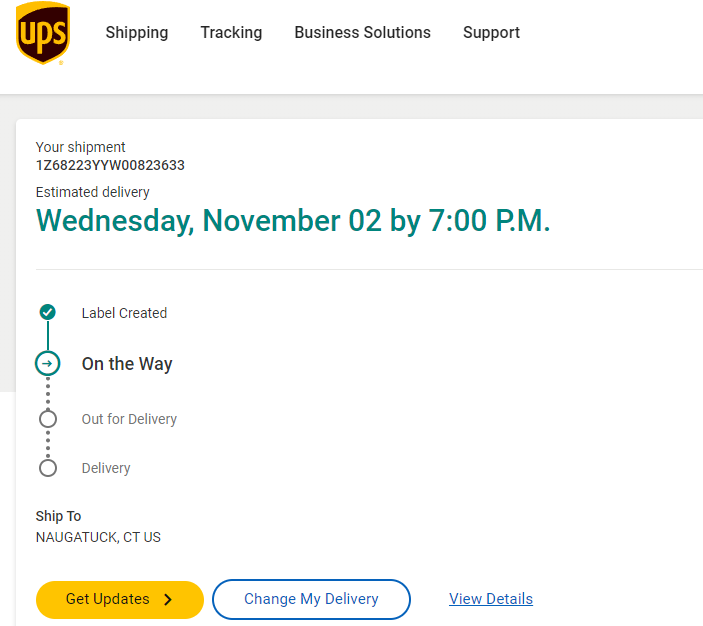Click the Wednesday, November 02 delivery heading
Image resolution: width=703 pixels, height=626 pixels.
point(293,221)
